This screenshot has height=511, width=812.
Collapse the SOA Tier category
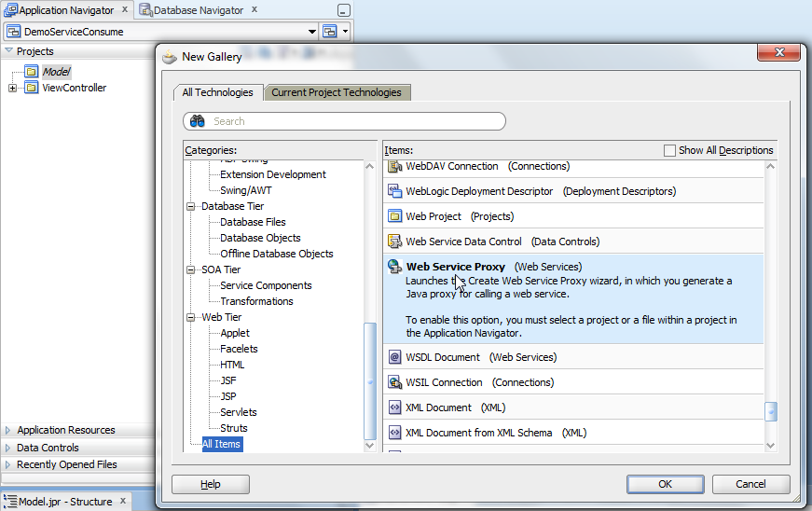tap(190, 269)
